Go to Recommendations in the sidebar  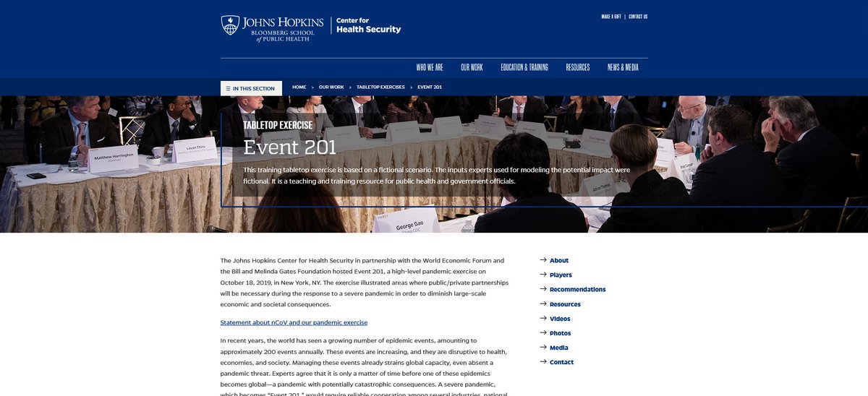577,289
